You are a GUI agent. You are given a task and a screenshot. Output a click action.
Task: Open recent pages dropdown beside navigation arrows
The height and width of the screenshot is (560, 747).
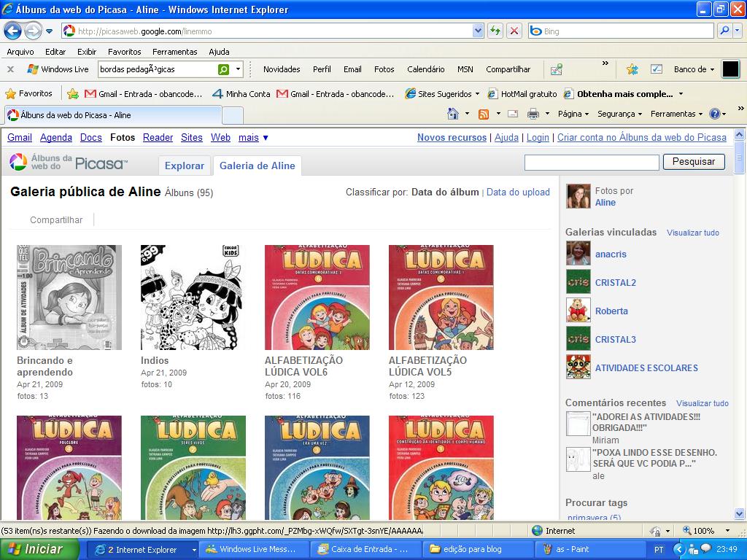(49, 32)
